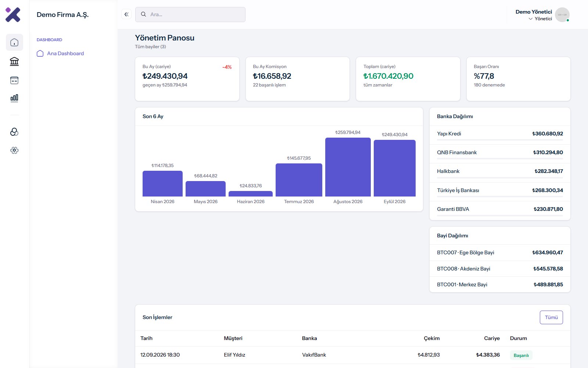
Task: Open the Demo Yönetici avatar menu
Action: [562, 15]
